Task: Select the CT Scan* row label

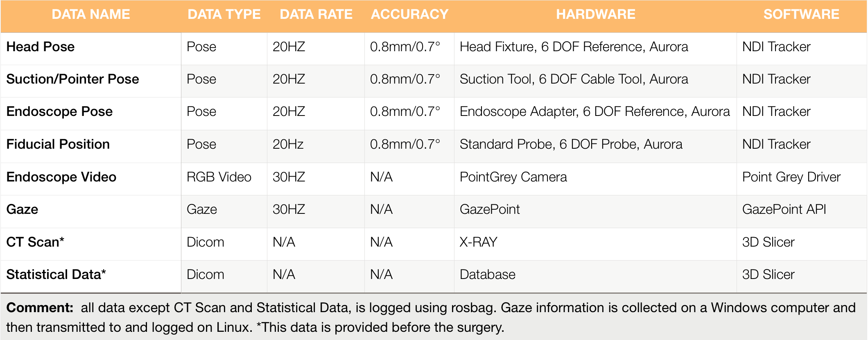Action: click(x=35, y=242)
